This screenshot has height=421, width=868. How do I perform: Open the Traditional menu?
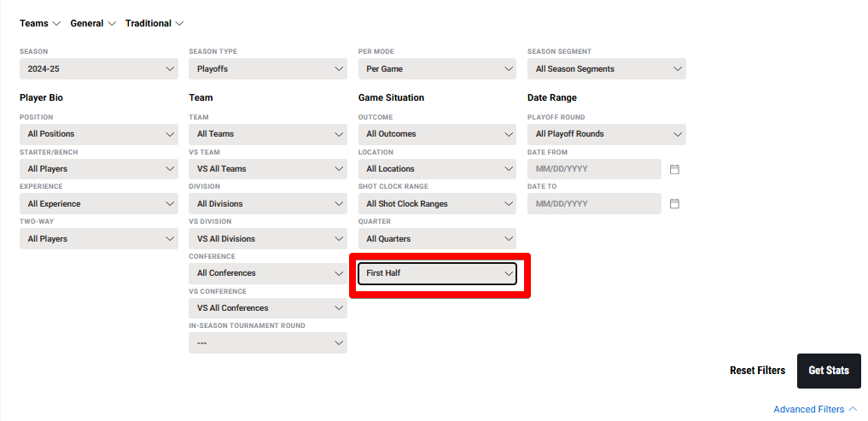[x=154, y=24]
